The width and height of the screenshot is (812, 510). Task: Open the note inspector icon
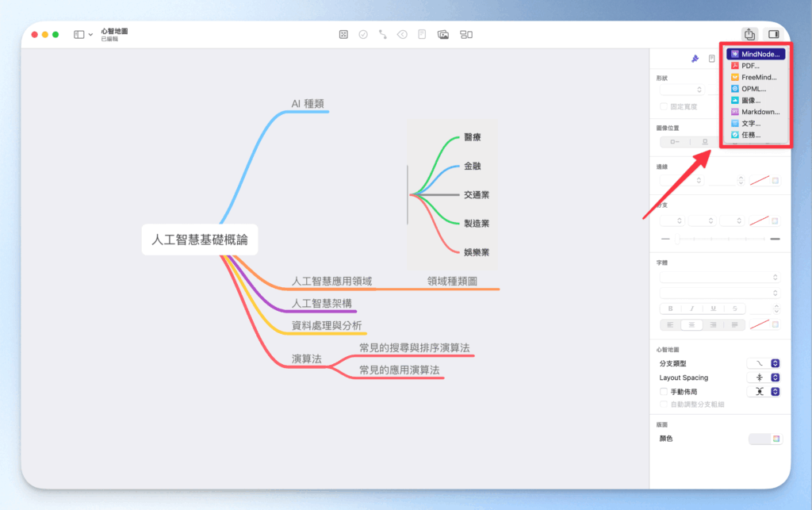pos(711,58)
